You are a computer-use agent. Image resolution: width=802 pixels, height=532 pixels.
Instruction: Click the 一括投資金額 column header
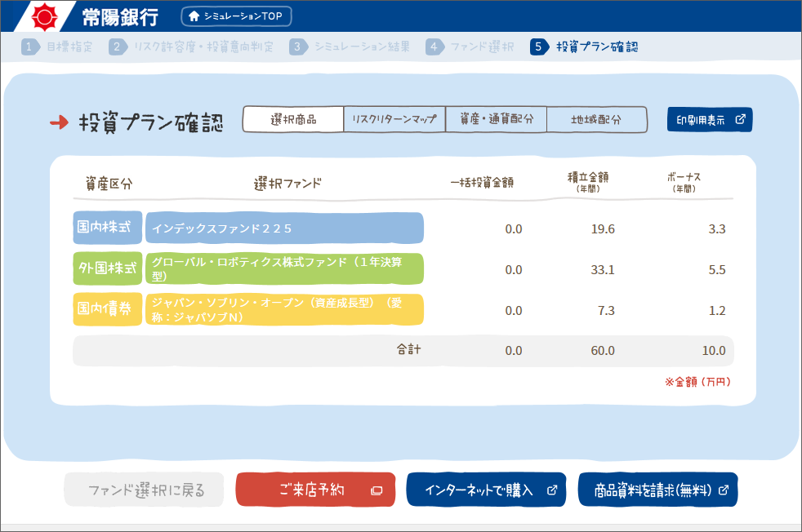point(482,183)
